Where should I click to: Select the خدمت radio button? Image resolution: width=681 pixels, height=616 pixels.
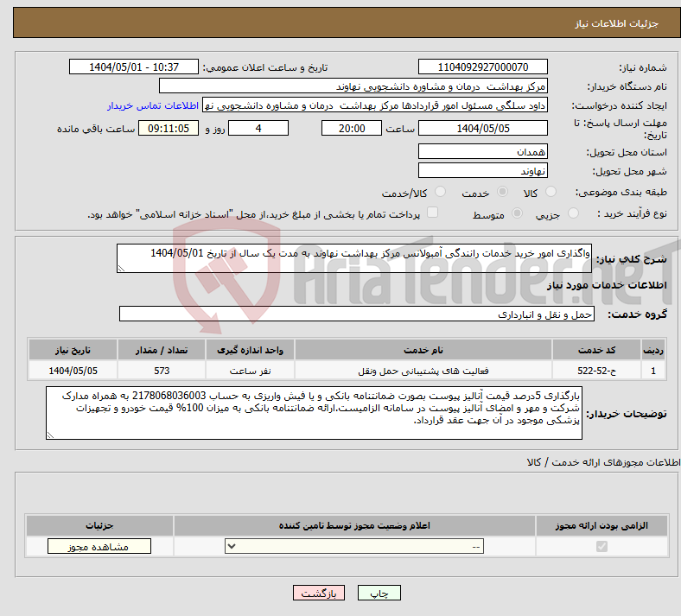coord(502,192)
